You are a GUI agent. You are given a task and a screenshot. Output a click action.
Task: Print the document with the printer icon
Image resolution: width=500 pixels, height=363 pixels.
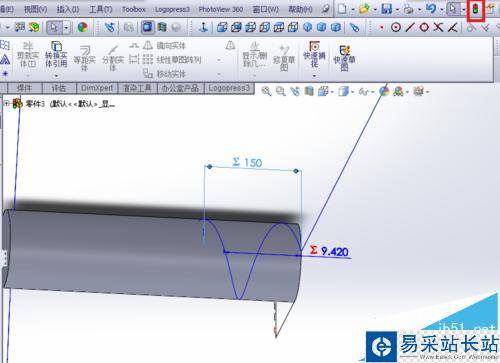pyautogui.click(x=408, y=9)
